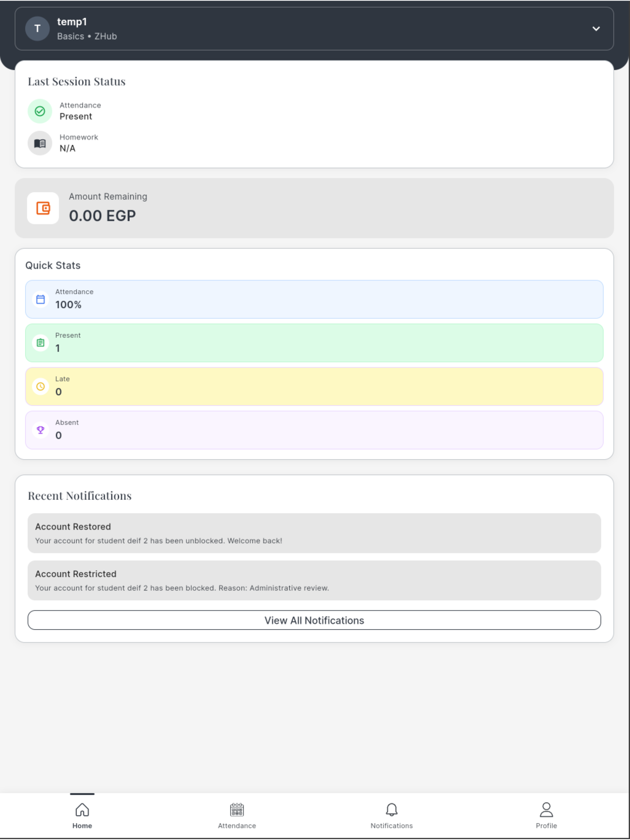630x840 pixels.
Task: Click the T avatar circle
Action: point(37,29)
